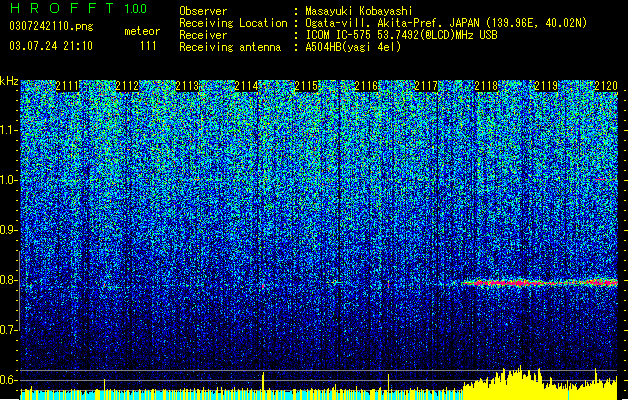Click the 2120 time label

tap(606, 86)
